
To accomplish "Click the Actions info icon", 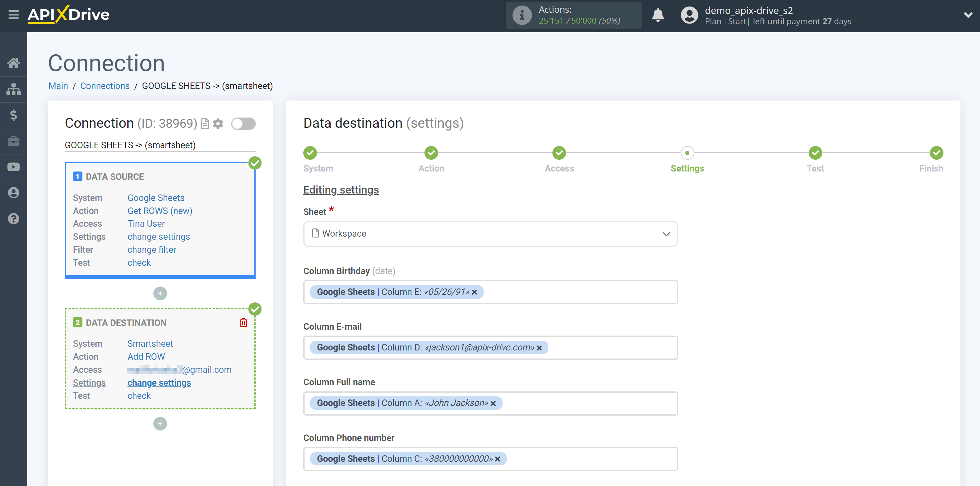I will 522,15.
